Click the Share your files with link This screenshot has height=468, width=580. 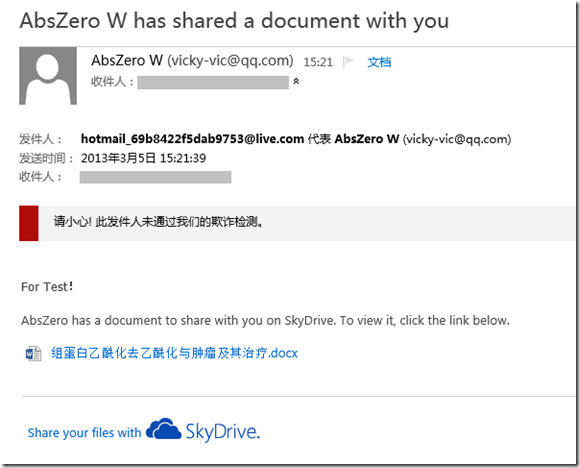[x=84, y=432]
